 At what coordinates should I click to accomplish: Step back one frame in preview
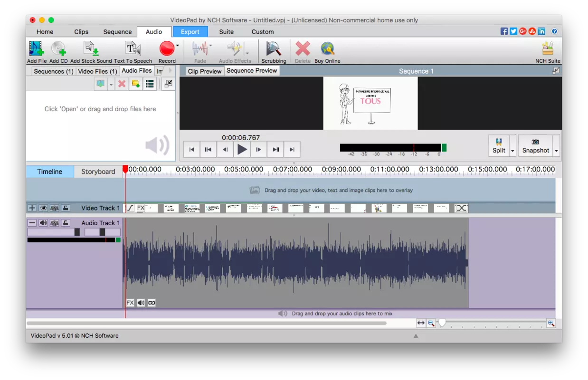225,150
